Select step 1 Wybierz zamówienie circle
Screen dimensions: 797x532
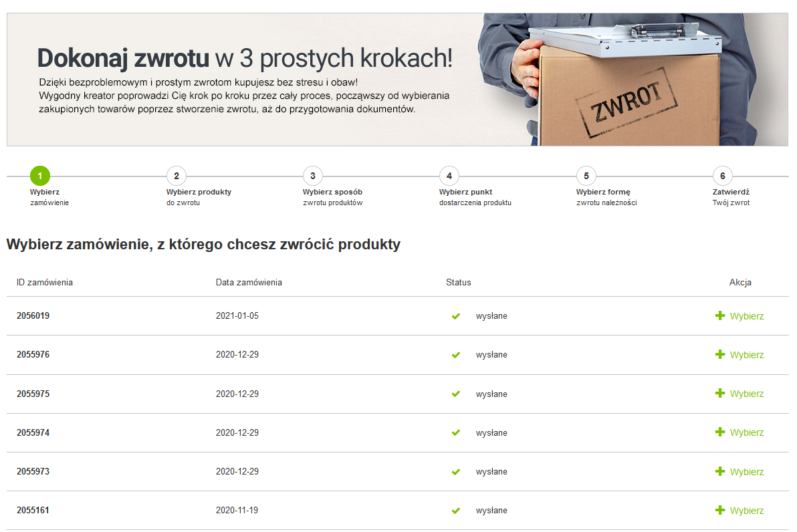click(x=40, y=176)
